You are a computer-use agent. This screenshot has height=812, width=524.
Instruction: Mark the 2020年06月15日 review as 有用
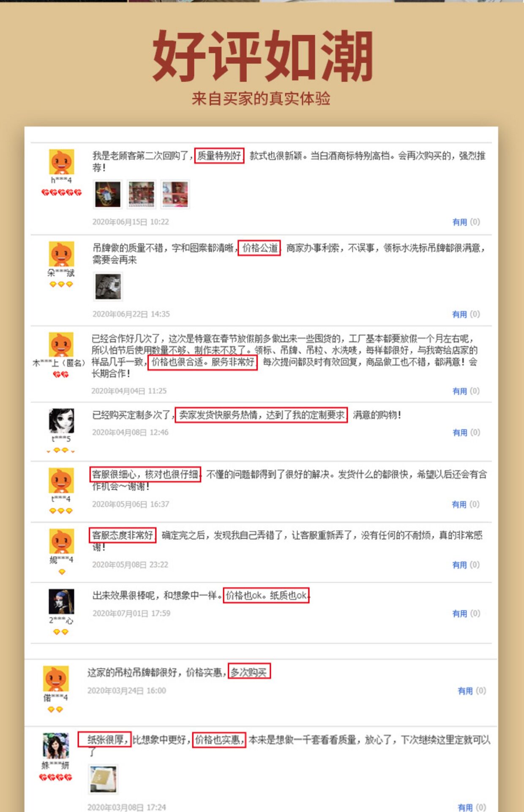pos(460,222)
